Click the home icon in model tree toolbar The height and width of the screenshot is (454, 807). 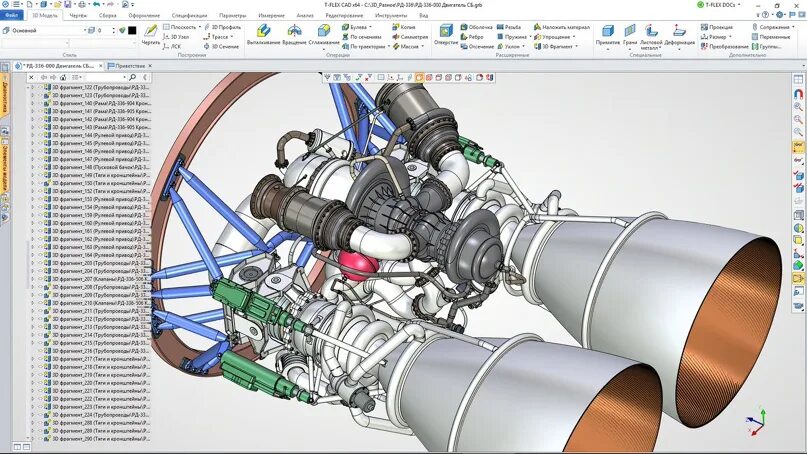(63, 77)
